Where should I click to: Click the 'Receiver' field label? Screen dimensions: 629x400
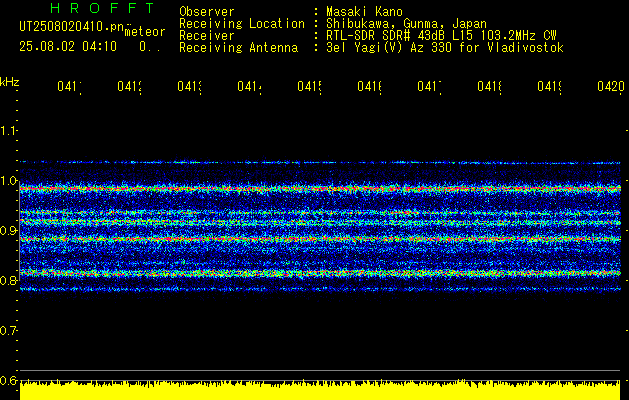tap(207, 36)
